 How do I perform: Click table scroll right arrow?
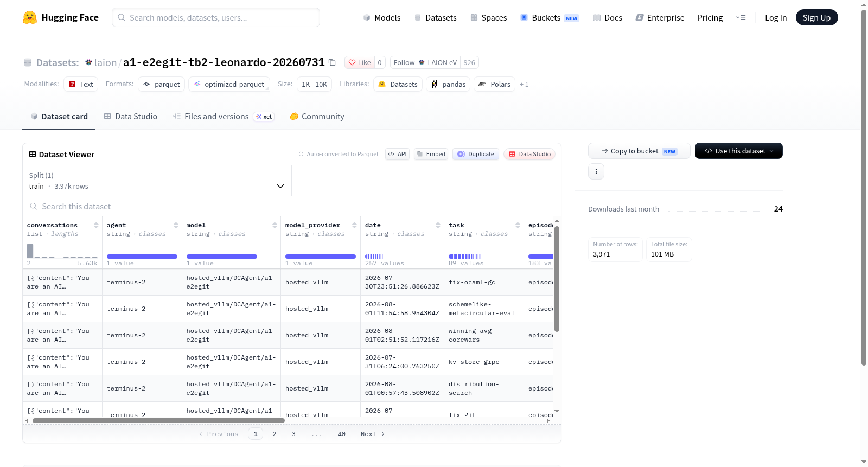(x=548, y=420)
